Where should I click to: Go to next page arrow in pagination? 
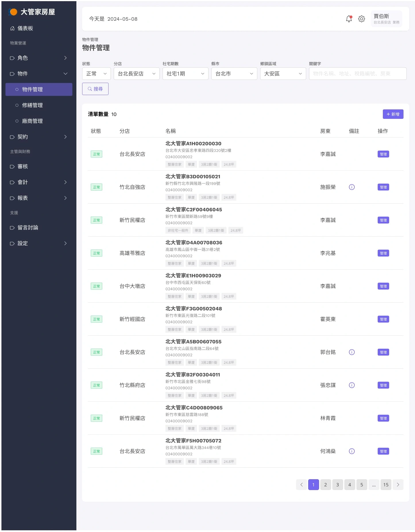click(398, 485)
